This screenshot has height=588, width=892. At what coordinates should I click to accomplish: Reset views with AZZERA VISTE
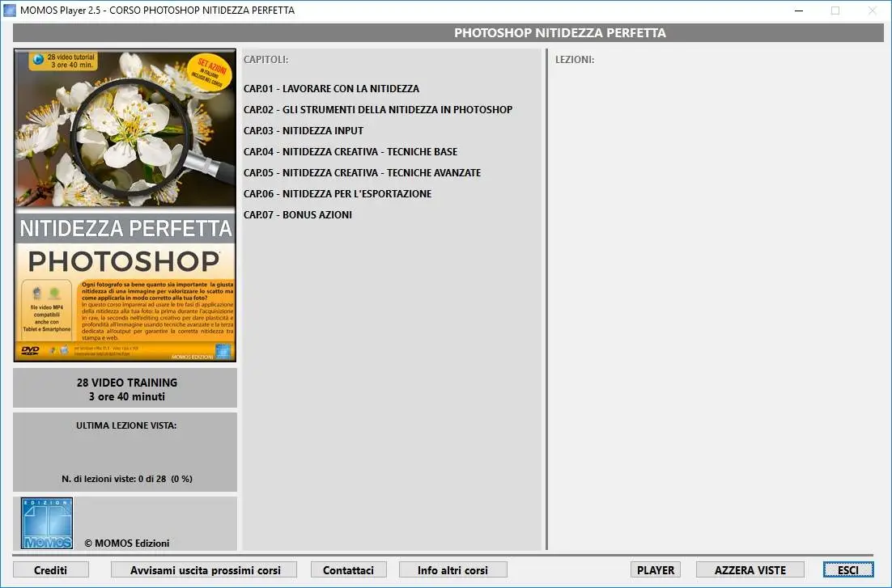(x=750, y=570)
